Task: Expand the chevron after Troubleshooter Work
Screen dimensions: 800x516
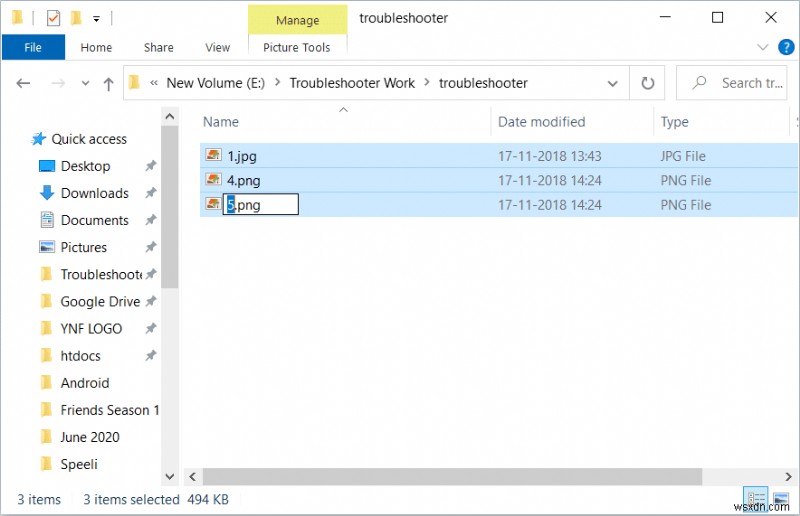Action: (x=427, y=83)
